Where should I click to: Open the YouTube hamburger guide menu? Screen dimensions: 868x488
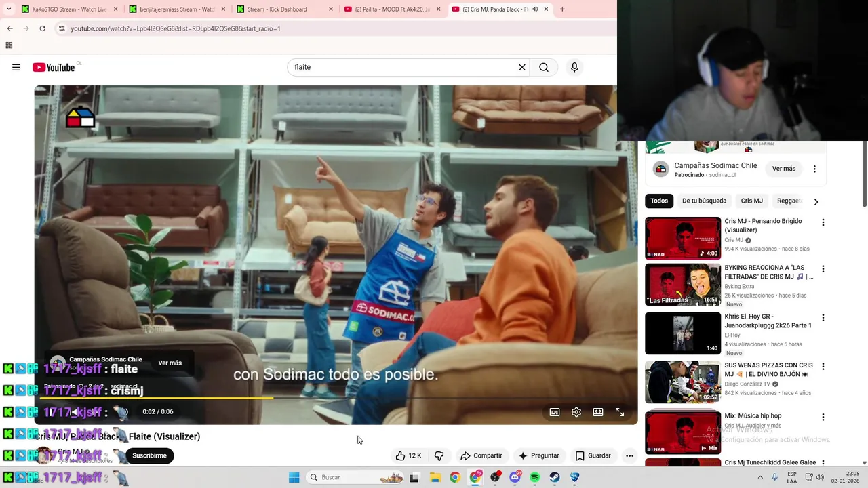16,67
